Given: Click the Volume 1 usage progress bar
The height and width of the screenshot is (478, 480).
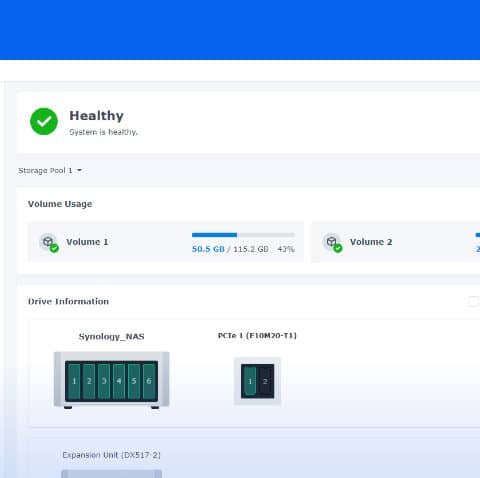Looking at the screenshot, I should [243, 235].
